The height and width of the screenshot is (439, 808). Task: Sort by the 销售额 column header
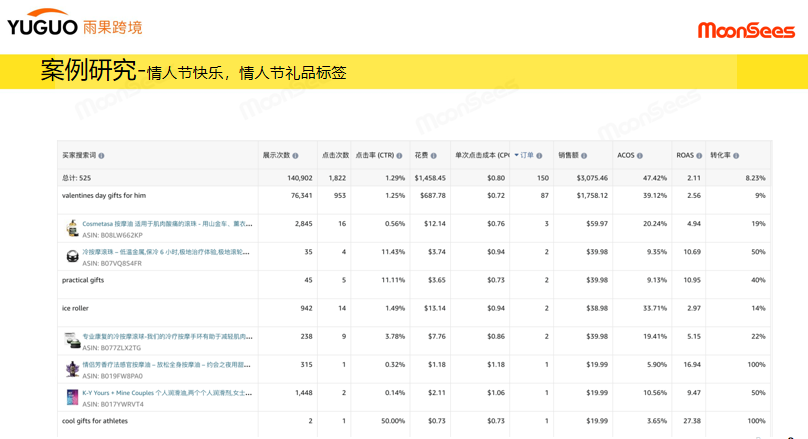(568, 155)
